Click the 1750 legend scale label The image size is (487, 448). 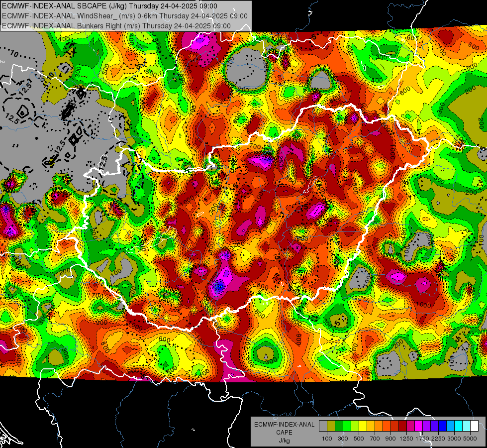[x=422, y=439]
